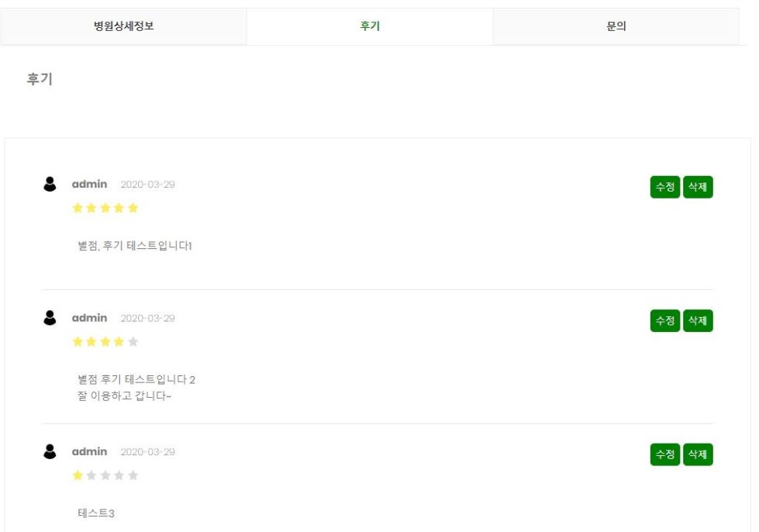Screen dimensions: 759x532
Task: Open the 문의 tab
Action: (x=616, y=26)
